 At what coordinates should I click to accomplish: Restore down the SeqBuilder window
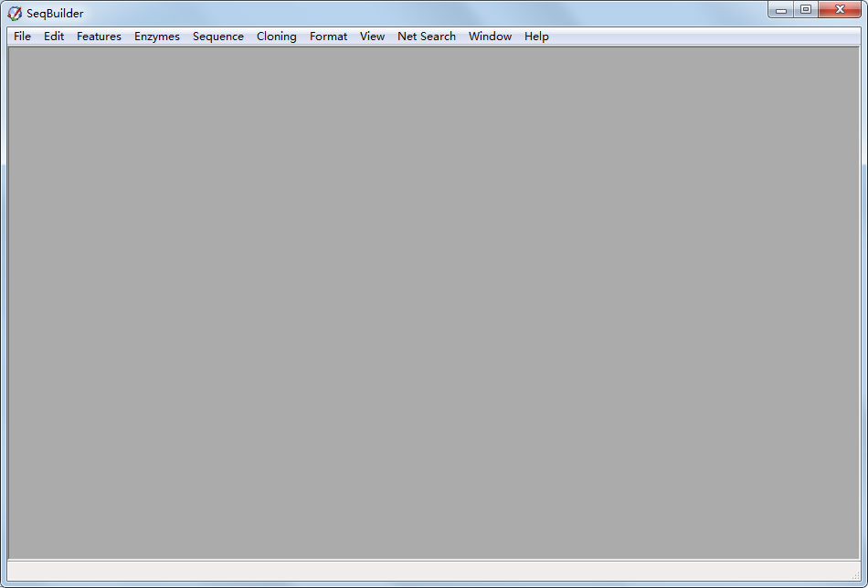point(805,10)
